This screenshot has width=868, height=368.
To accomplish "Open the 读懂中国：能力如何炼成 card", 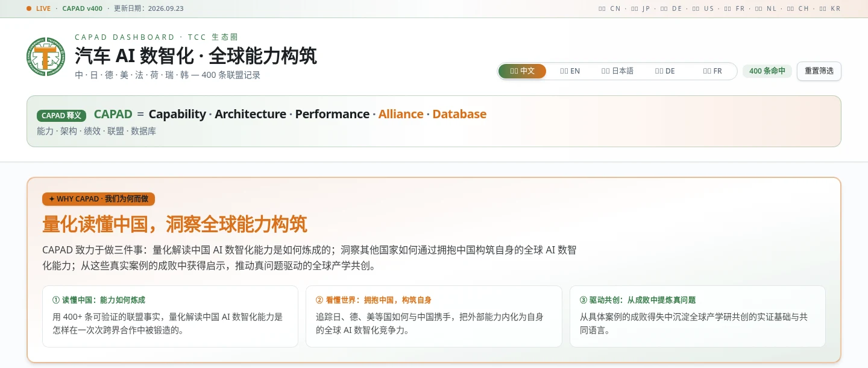I will [170, 316].
